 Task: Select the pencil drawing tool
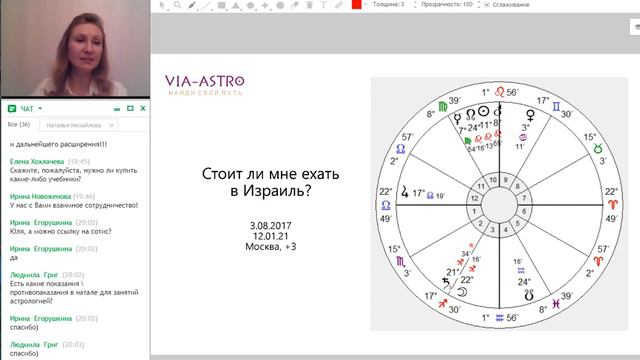(192, 5)
